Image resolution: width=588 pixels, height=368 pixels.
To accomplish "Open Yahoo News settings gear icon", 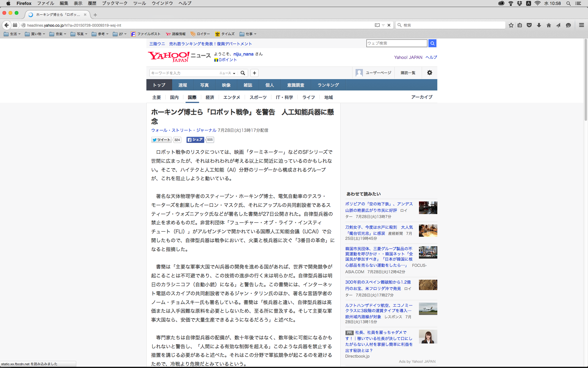I will pos(429,73).
